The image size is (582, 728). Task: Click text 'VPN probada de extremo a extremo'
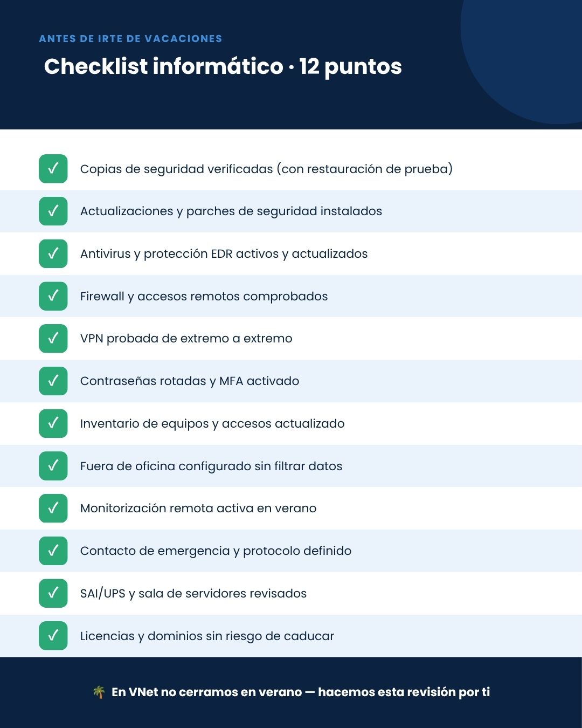(x=186, y=339)
